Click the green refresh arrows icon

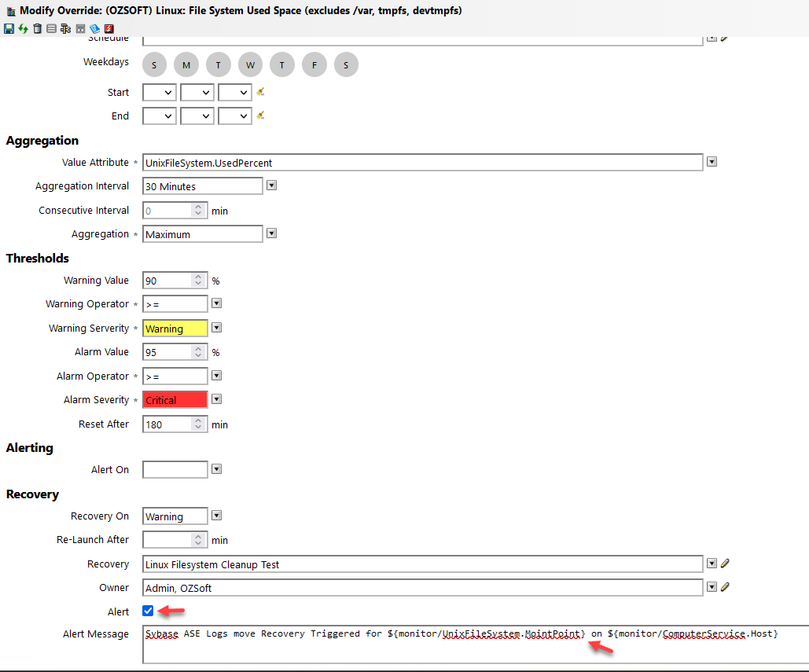23,28
